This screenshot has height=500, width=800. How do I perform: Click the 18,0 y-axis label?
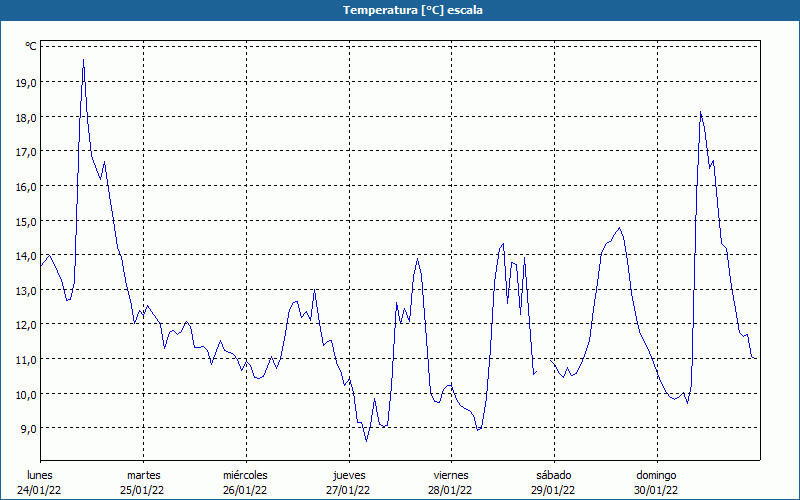(x=26, y=117)
